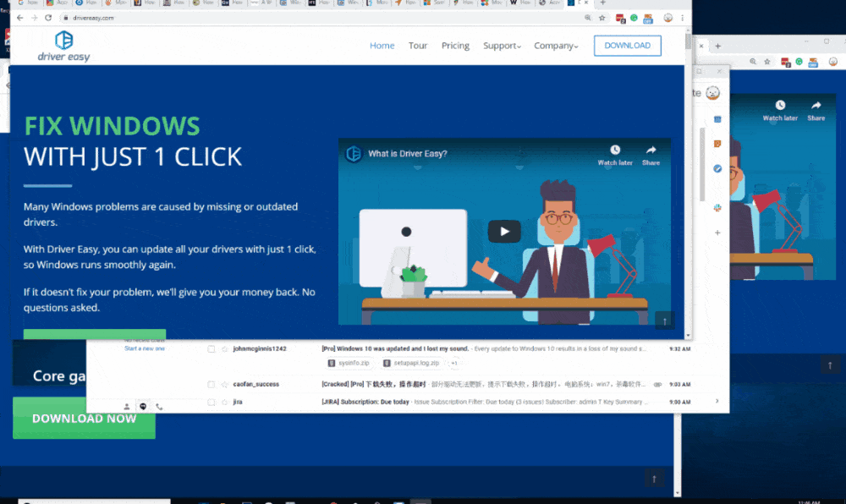Bookmark drivereasy.com with the star icon

602,18
